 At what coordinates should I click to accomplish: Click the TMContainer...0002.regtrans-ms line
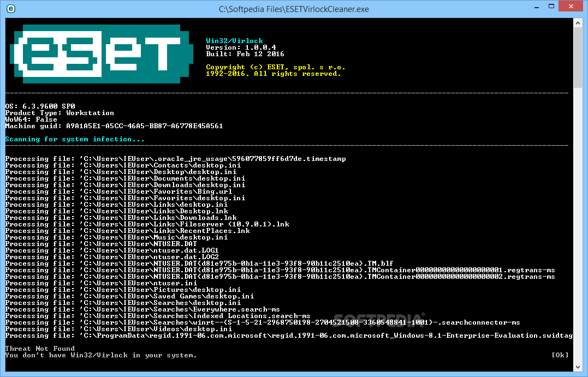point(280,277)
